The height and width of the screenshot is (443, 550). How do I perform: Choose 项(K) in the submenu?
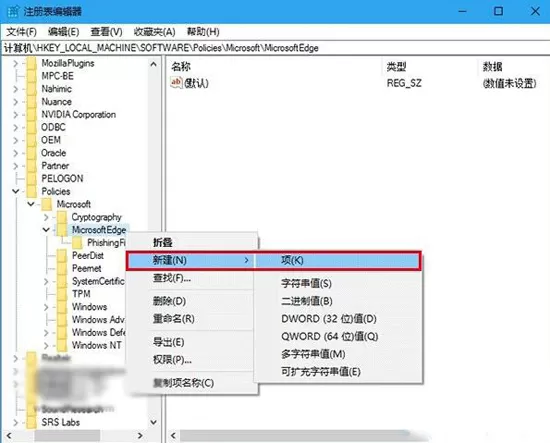click(337, 260)
